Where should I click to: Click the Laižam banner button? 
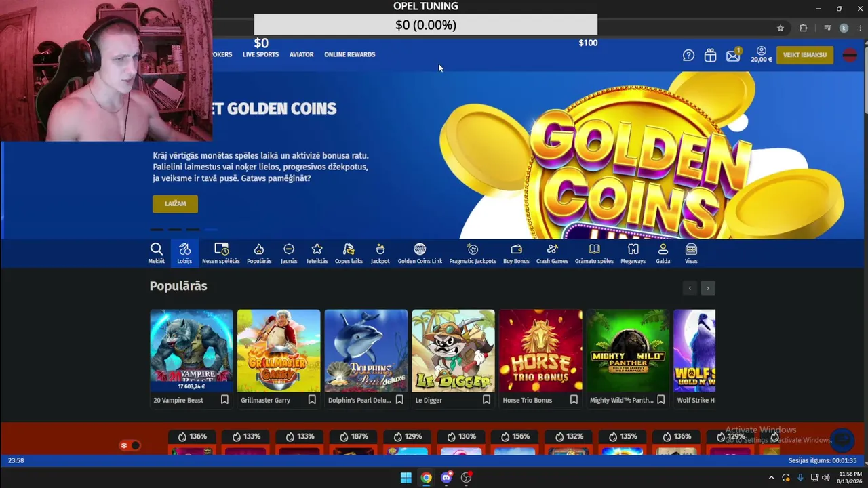[175, 204]
